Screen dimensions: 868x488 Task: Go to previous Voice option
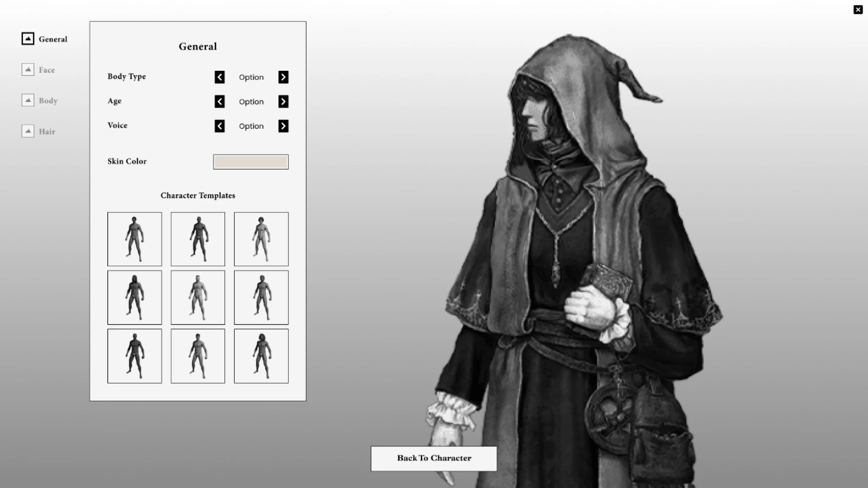[x=220, y=126]
